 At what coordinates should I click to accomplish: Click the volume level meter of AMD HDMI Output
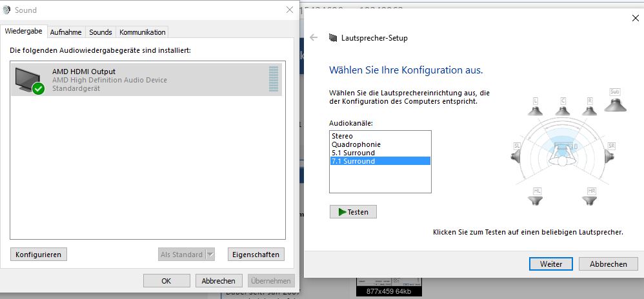point(273,79)
